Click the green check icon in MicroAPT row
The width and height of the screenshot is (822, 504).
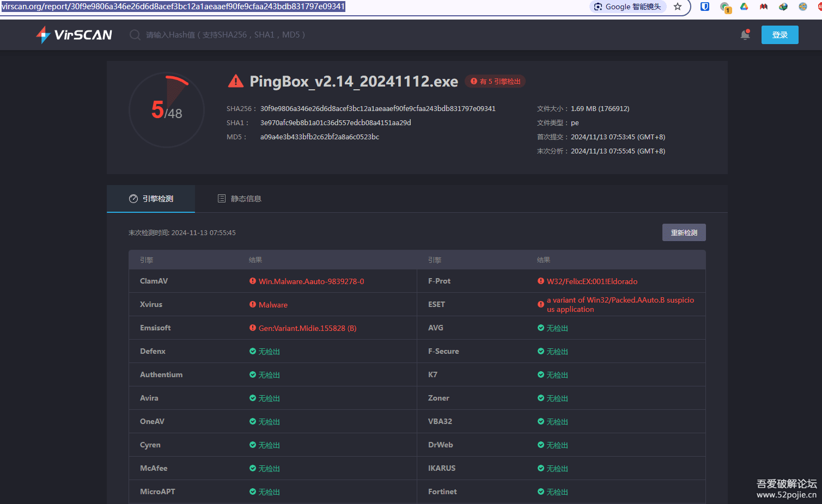click(253, 491)
